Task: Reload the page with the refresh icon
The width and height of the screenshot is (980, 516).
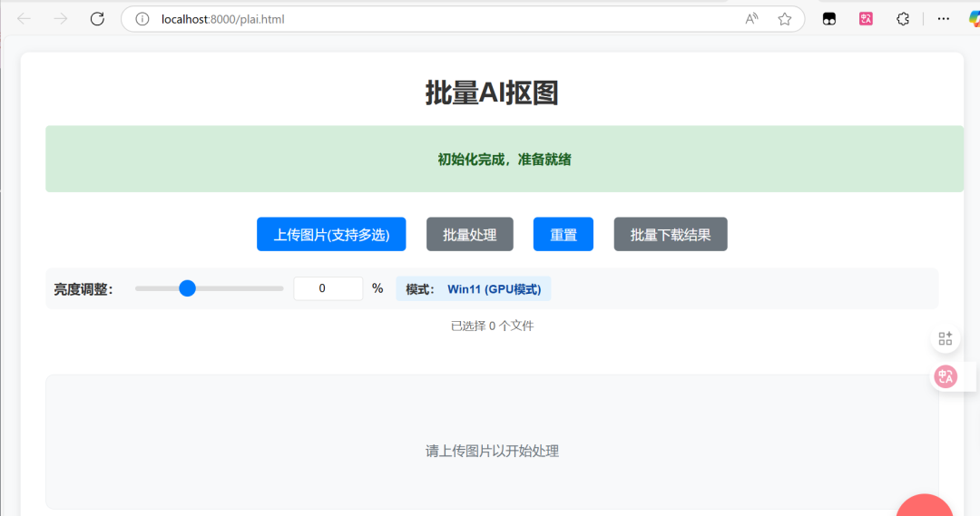Action: point(97,19)
